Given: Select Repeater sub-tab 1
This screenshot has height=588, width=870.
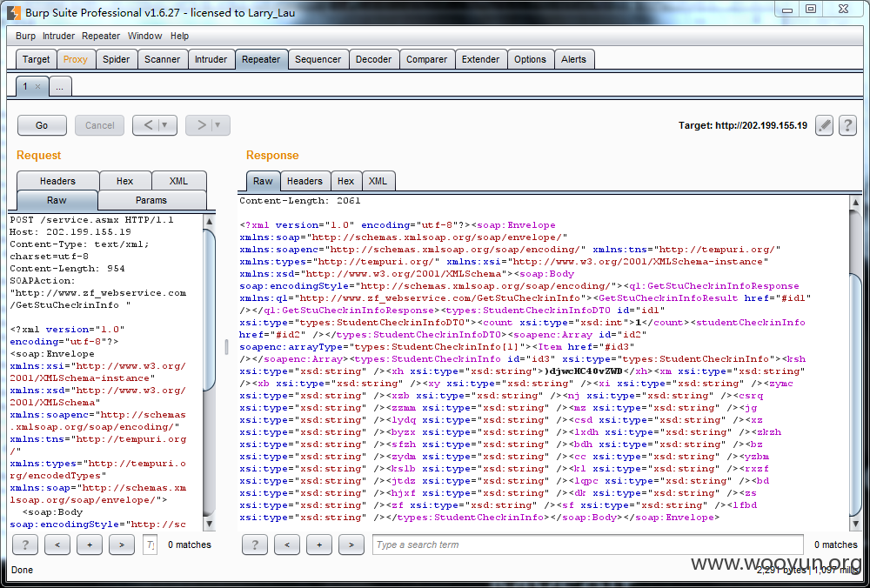Looking at the screenshot, I should click(x=25, y=86).
